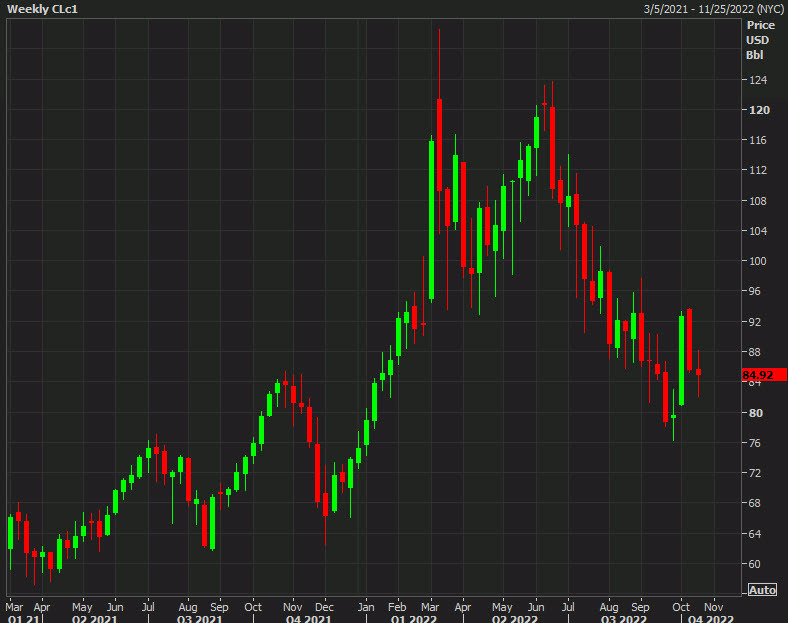Click the tall red March 2022 peak candle
Viewport: 788px width, 623px height.
[439, 145]
